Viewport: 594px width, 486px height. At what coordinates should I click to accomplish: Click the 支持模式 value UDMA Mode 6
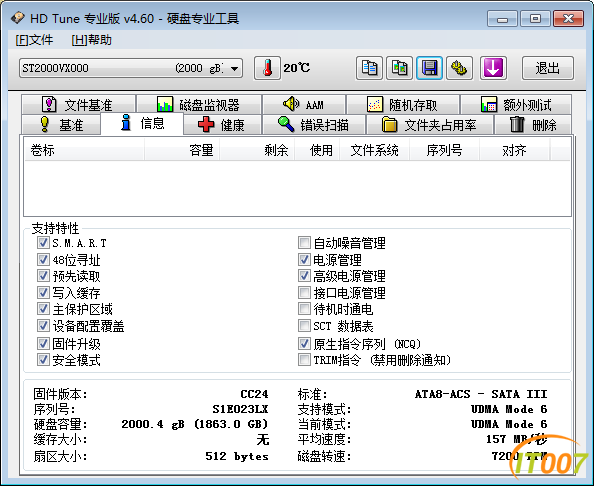[509, 409]
